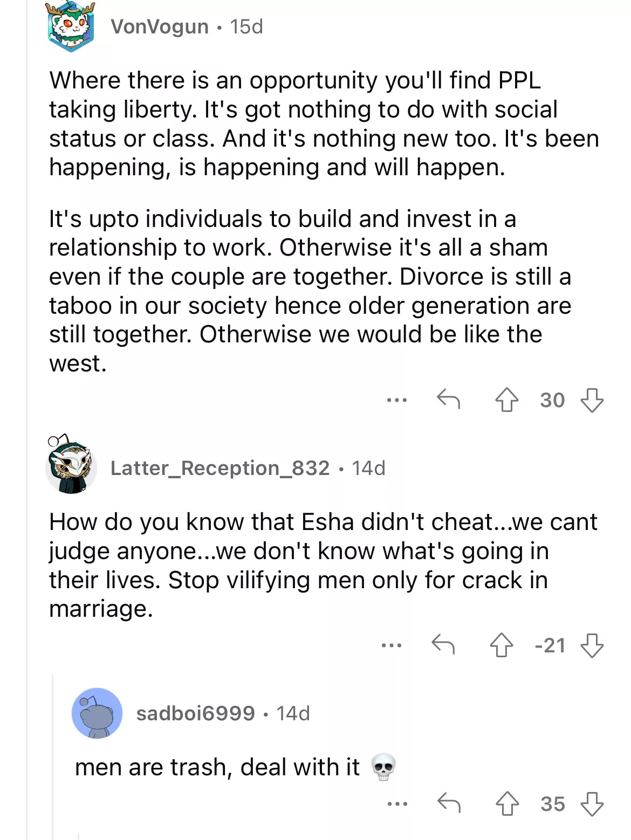Tap sadboi6999's blue avatar
The width and height of the screenshot is (631, 840).
tap(97, 713)
